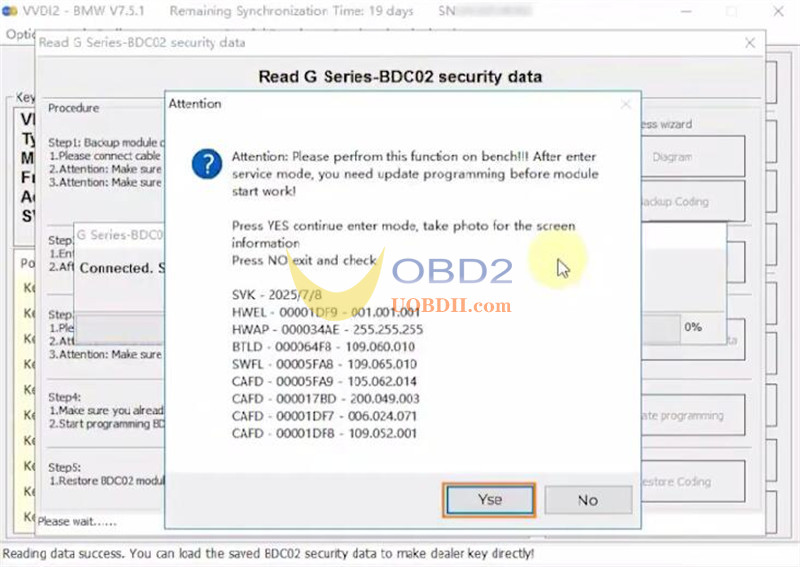Choose No in the Attention dialog
The image size is (800, 567).
[588, 500]
